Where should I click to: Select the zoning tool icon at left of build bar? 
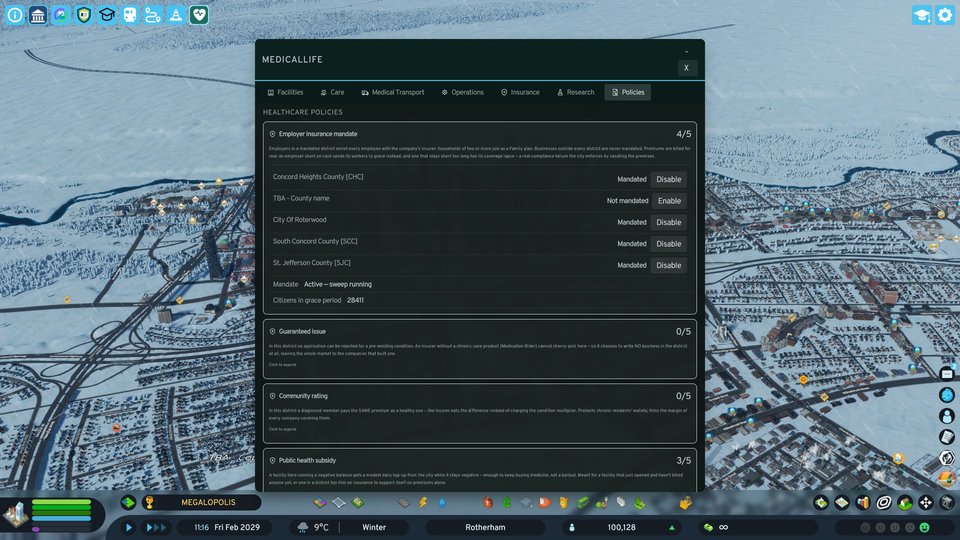320,503
